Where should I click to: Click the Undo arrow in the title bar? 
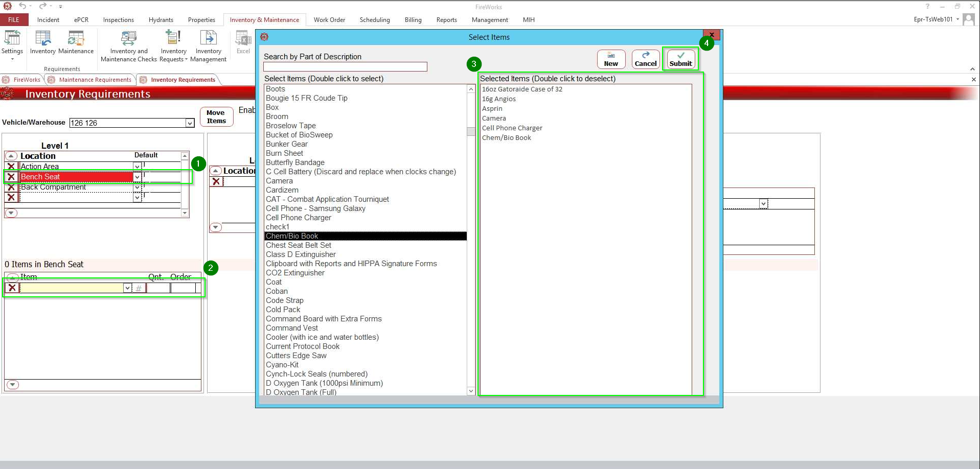(x=22, y=6)
